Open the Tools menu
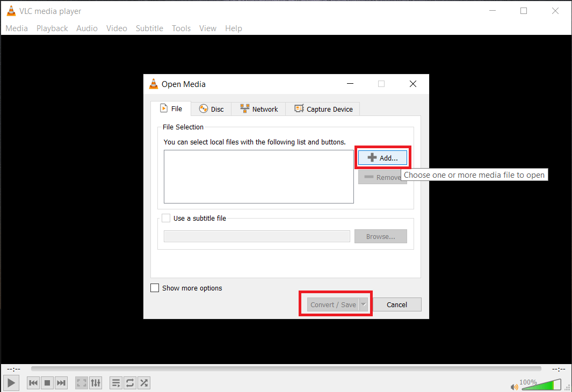 (x=181, y=28)
